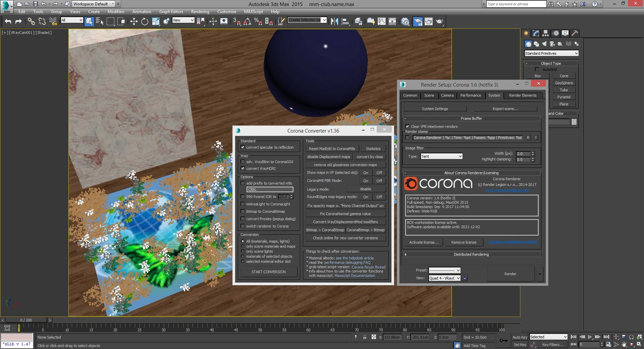Click the Align tool icon
This screenshot has height=349, width=644.
pos(345,21)
